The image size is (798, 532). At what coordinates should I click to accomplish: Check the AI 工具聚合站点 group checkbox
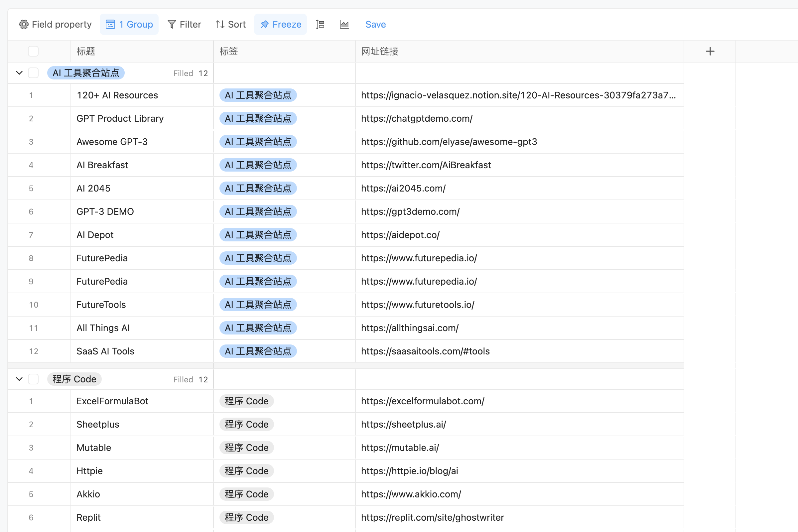coord(33,73)
